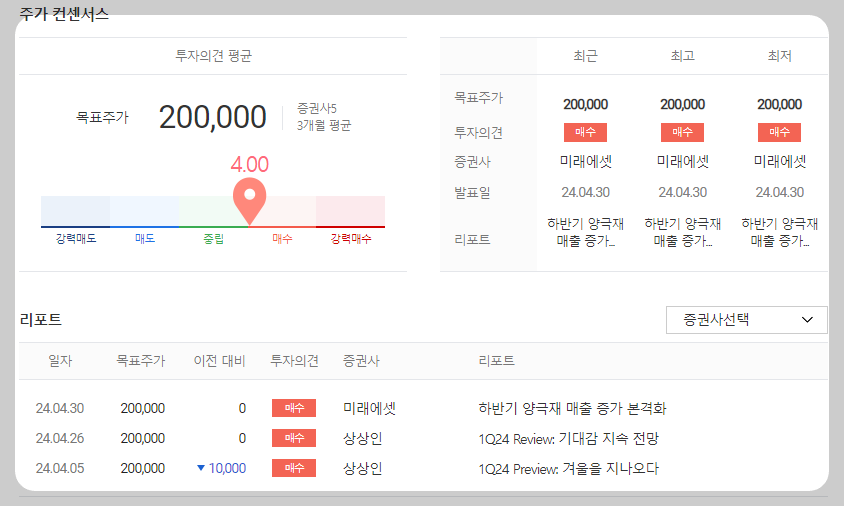Screen dimensions: 844x506
Task: Click the 매수 badge under 최저
Action: tap(779, 132)
